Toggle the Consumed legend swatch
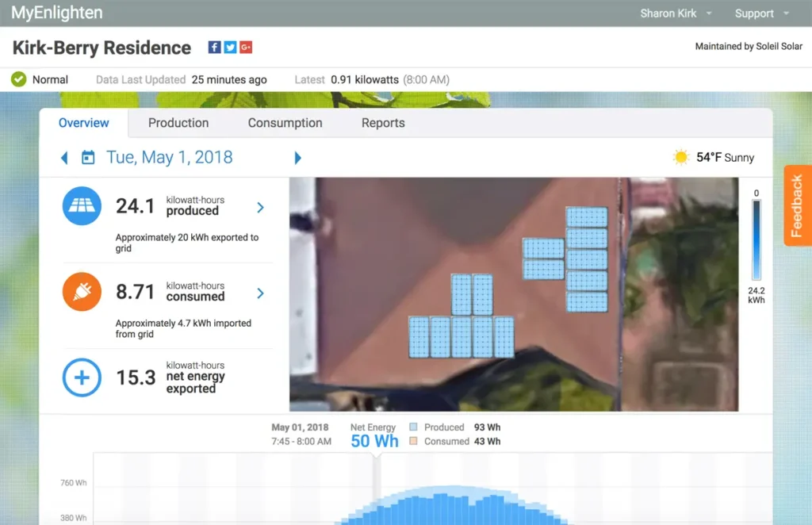Image resolution: width=812 pixels, height=525 pixels. (x=413, y=442)
